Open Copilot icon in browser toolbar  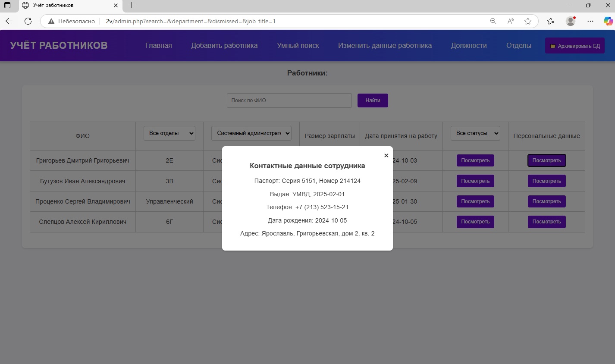coord(608,21)
